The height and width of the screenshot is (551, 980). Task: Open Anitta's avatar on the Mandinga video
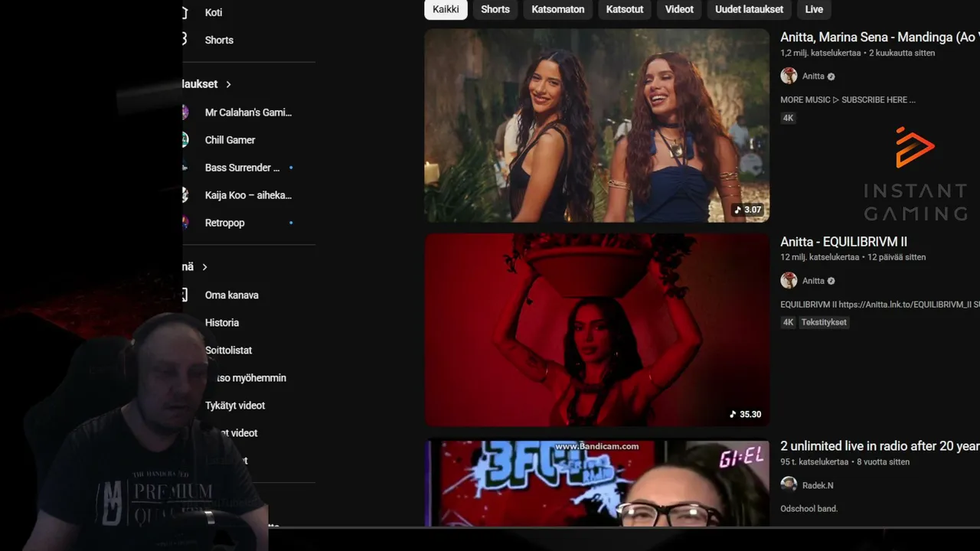[x=789, y=76]
